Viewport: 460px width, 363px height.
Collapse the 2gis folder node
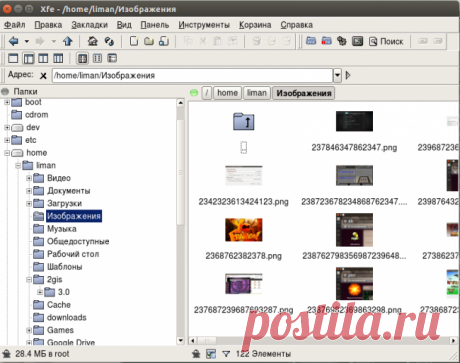(x=29, y=279)
